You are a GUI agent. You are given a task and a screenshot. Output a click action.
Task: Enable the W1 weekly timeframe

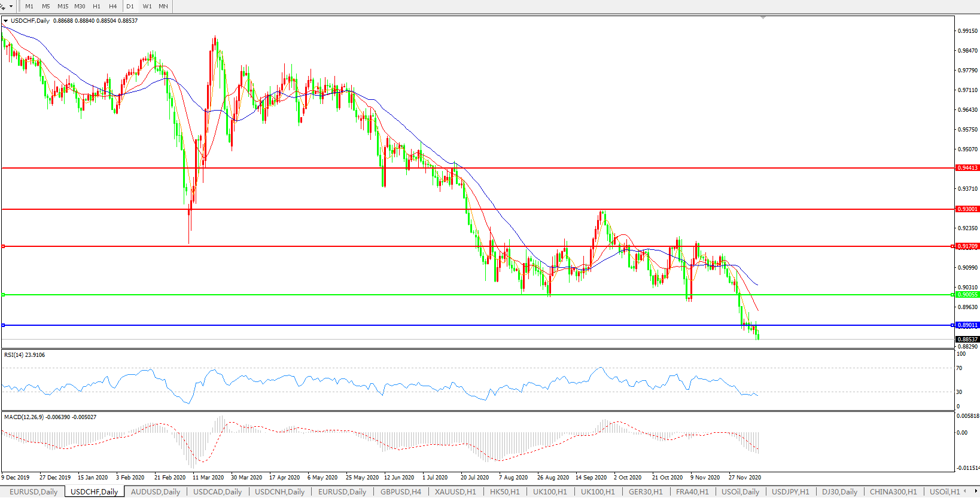pos(147,7)
